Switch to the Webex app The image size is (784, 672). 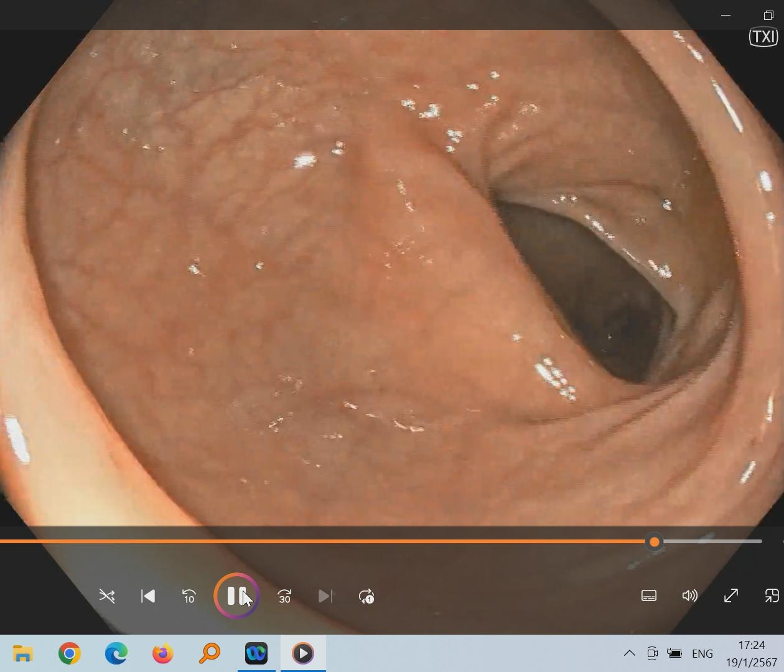(256, 653)
